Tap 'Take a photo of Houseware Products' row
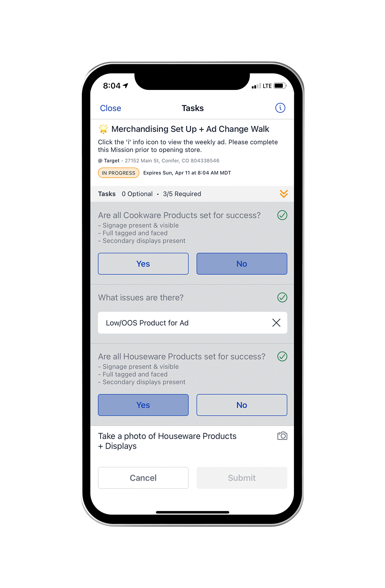 [x=167, y=441]
